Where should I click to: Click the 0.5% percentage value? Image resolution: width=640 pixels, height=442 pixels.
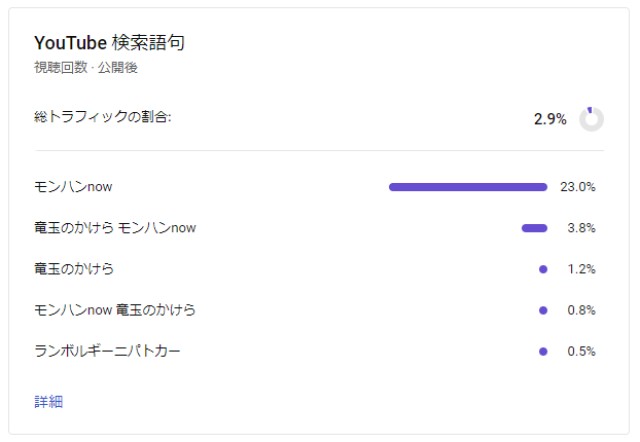point(582,351)
